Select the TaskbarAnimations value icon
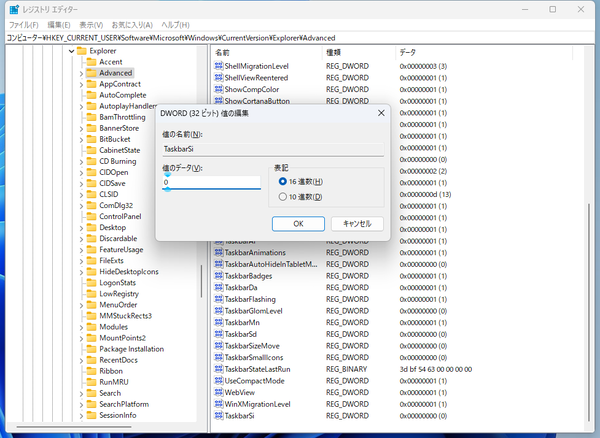This screenshot has height=438, width=600. (x=218, y=252)
